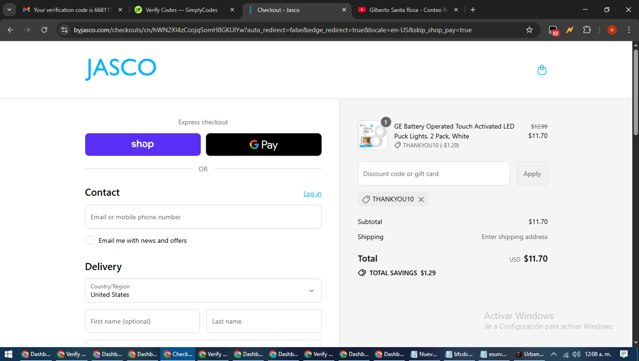Select the Checkout - Jasco tab
The height and width of the screenshot is (361, 639).
point(297,10)
